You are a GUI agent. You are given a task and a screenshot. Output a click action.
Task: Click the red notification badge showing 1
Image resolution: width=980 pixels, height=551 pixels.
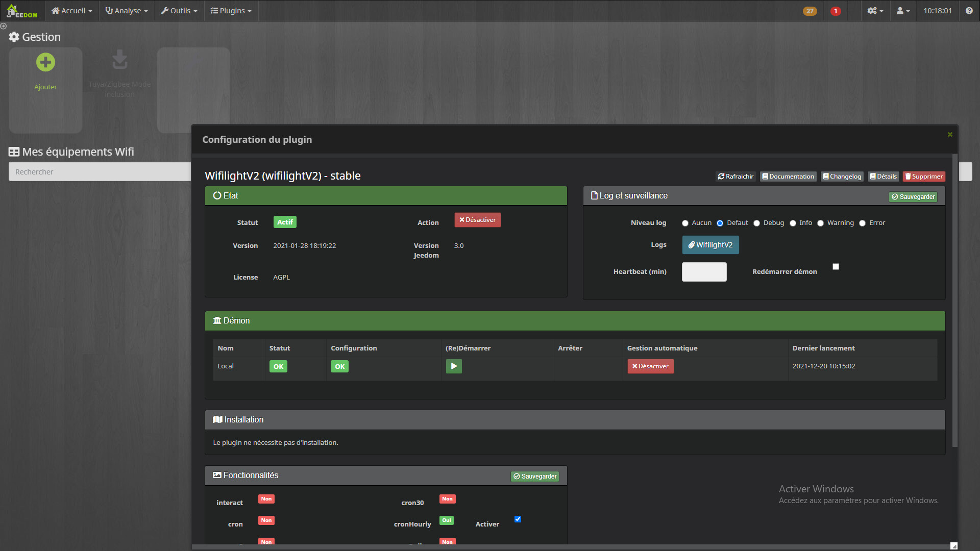pyautogui.click(x=836, y=11)
